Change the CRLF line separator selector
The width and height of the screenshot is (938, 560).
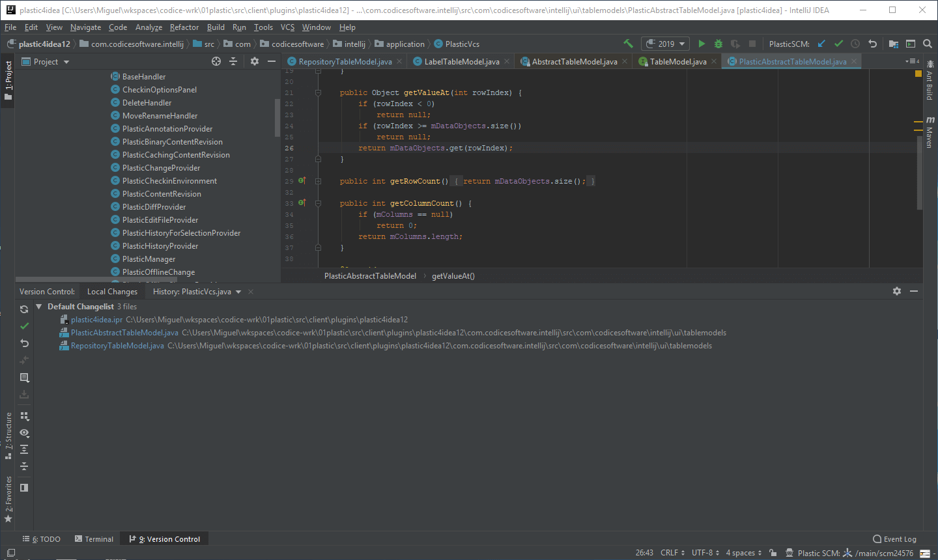click(672, 553)
